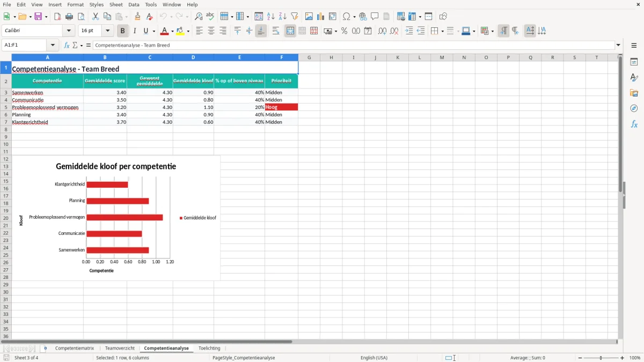
Task: Select row 10 header
Action: click(x=6, y=144)
